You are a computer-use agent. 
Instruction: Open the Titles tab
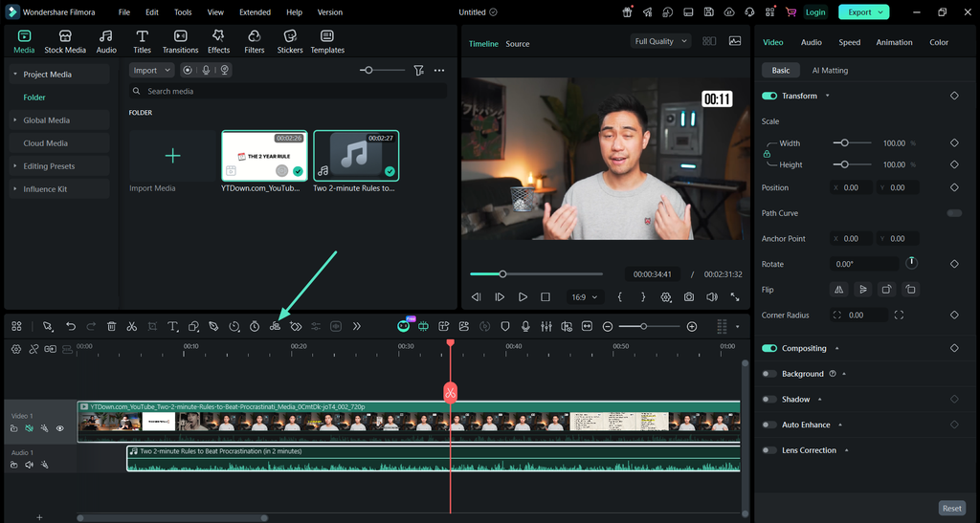[x=142, y=42]
